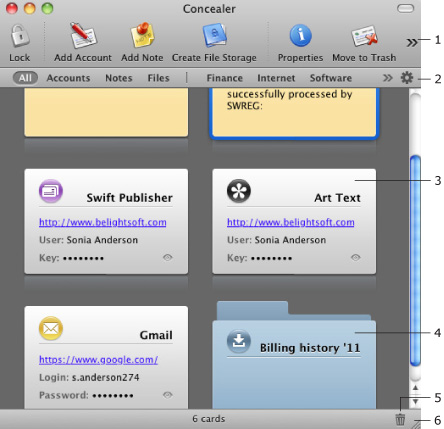Select the SWREG note card

(294, 113)
